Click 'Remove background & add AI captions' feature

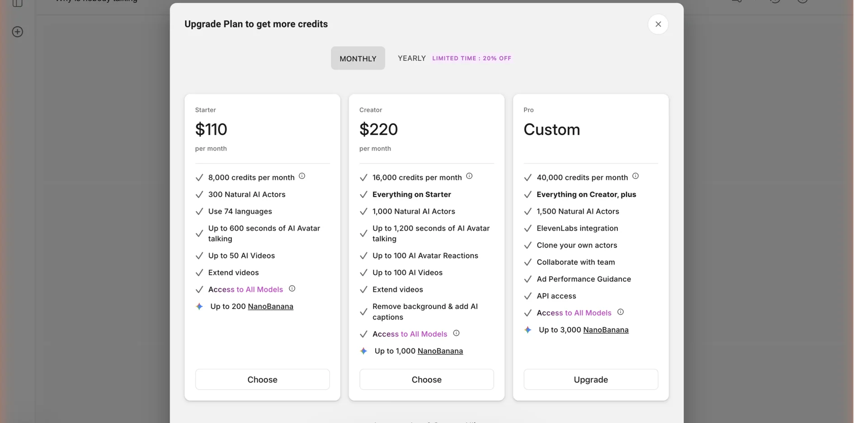(x=425, y=312)
